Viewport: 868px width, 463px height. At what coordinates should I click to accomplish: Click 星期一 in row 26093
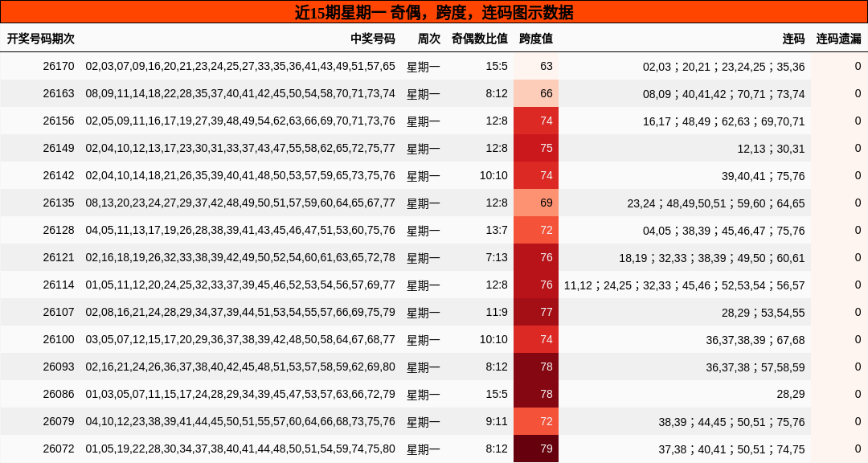coord(424,367)
